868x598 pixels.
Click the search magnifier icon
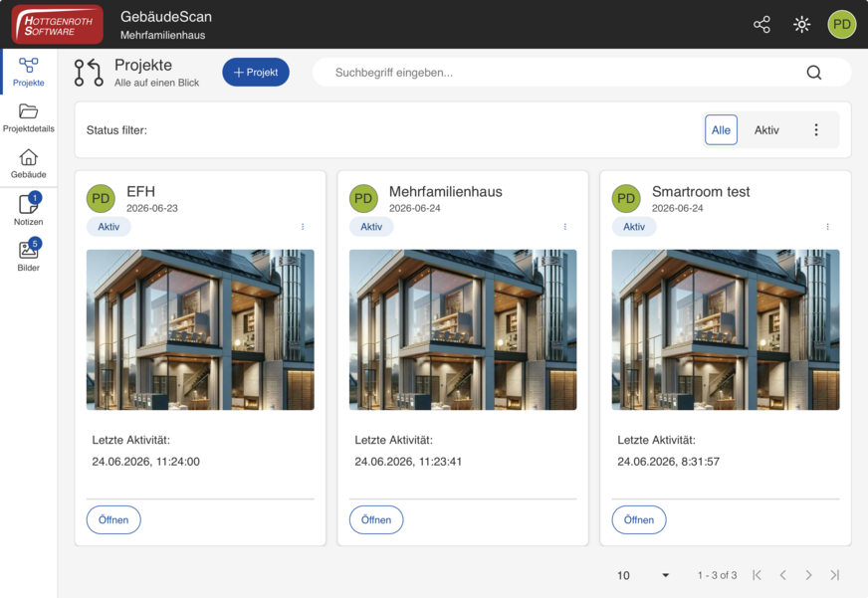click(x=814, y=73)
